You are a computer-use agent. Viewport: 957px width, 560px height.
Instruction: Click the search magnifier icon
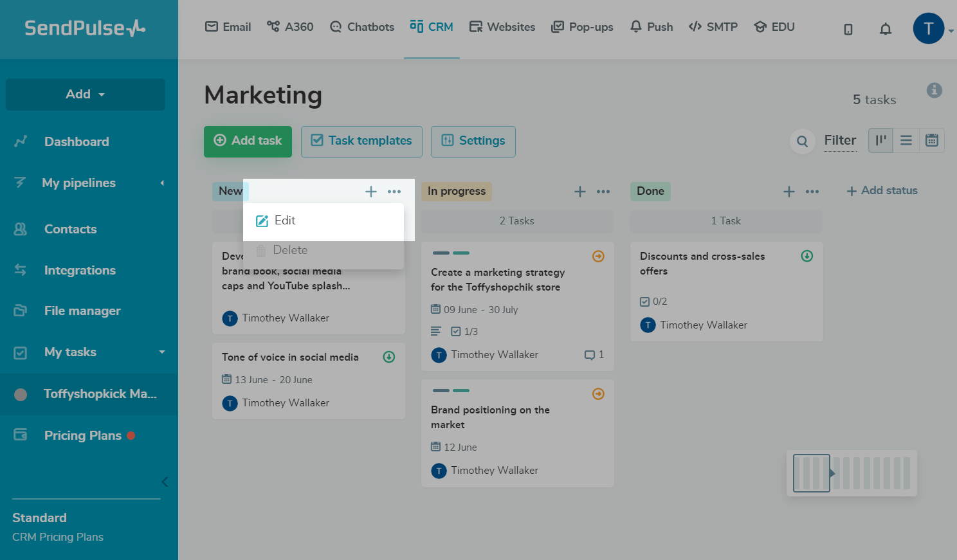click(802, 141)
